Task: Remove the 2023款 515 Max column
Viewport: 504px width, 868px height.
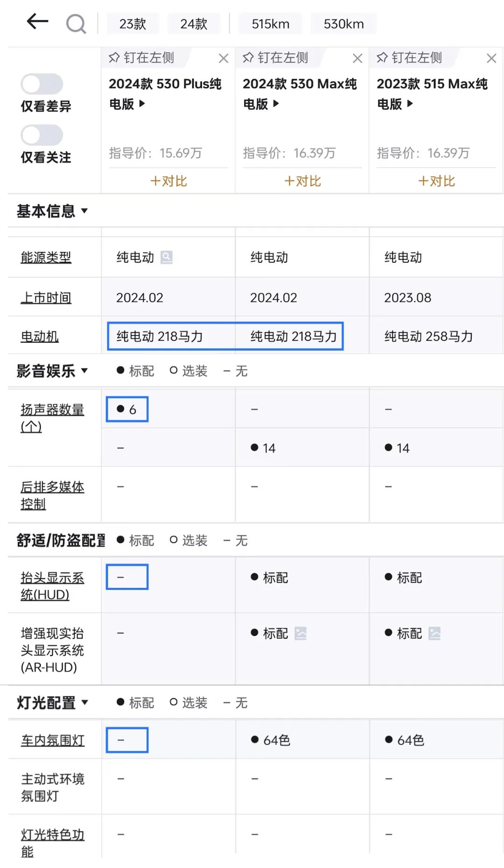Action: pos(491,58)
